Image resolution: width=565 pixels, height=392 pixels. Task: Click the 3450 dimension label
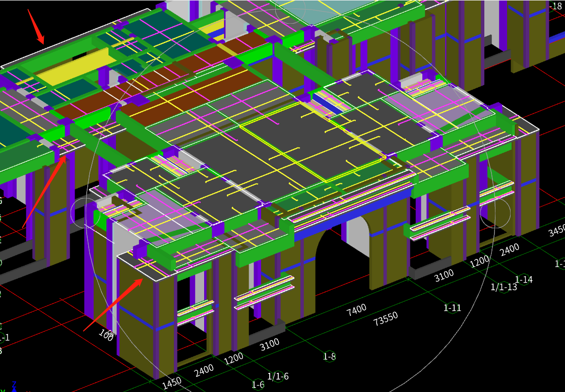557,230
